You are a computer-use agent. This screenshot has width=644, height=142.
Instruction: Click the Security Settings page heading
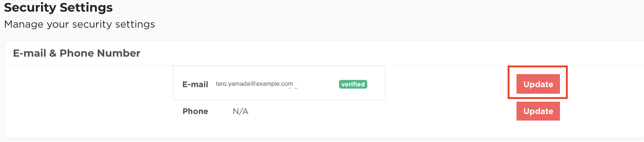coord(58,7)
